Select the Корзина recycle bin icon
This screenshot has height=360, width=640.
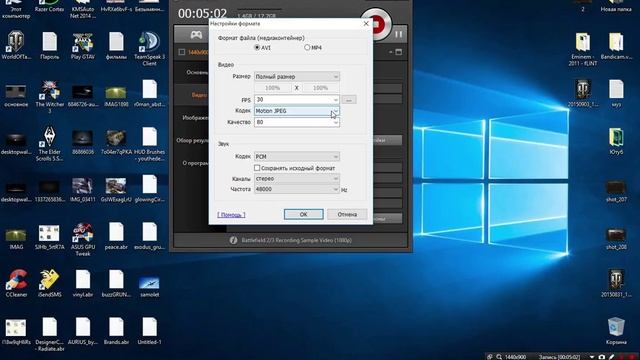(x=616, y=331)
